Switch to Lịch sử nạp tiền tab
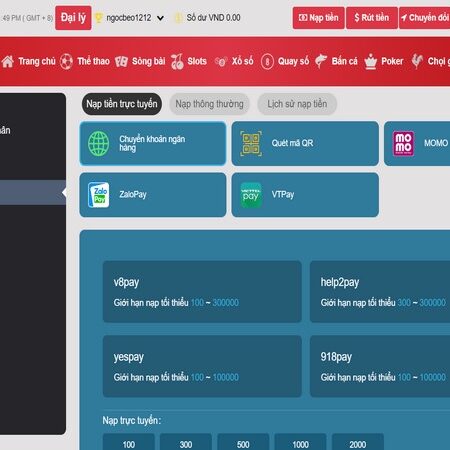The width and height of the screenshot is (450, 450). [297, 104]
